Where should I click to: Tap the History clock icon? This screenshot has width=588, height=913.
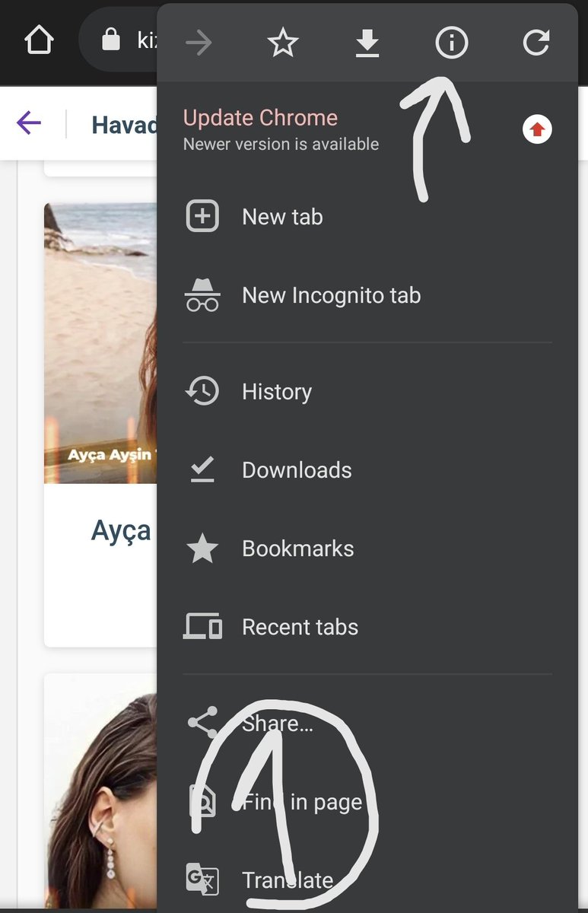(x=202, y=392)
